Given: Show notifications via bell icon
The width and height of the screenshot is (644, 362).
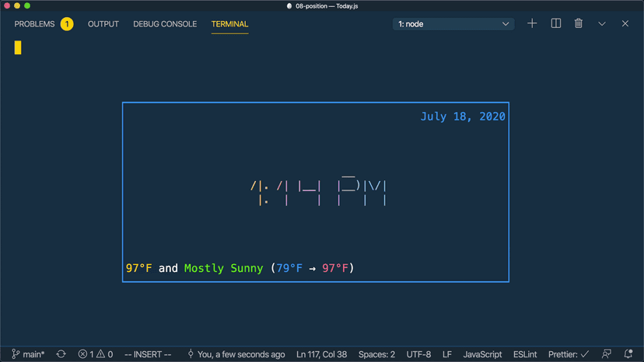Looking at the screenshot, I should click(628, 354).
